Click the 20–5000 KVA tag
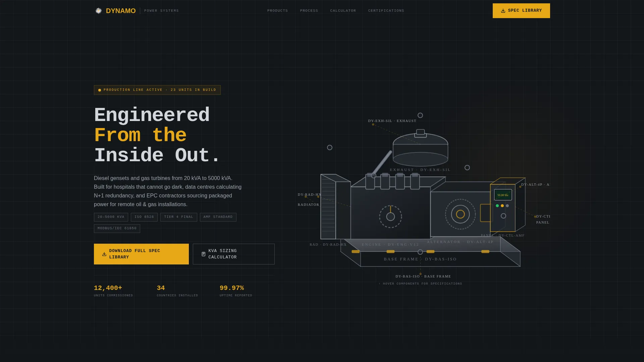Viewport: 644px width, 362px height. click(111, 217)
